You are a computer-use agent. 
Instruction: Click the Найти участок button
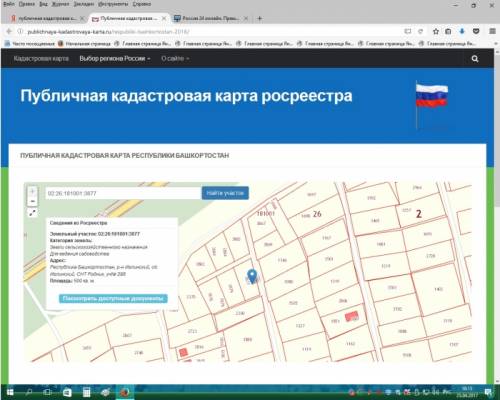coord(225,193)
